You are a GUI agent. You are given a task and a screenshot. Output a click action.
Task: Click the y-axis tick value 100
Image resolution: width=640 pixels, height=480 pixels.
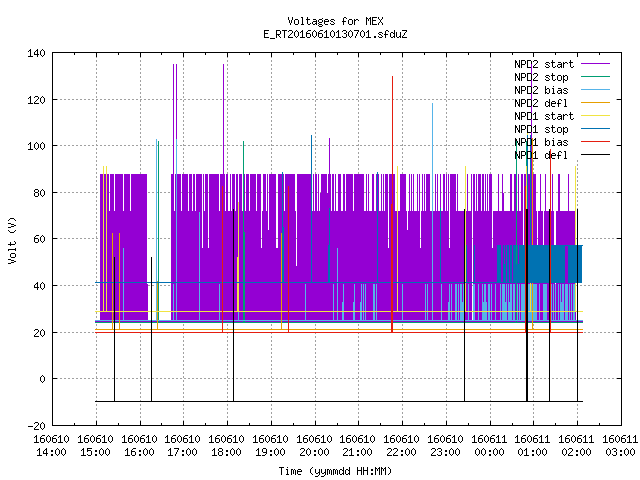36,146
